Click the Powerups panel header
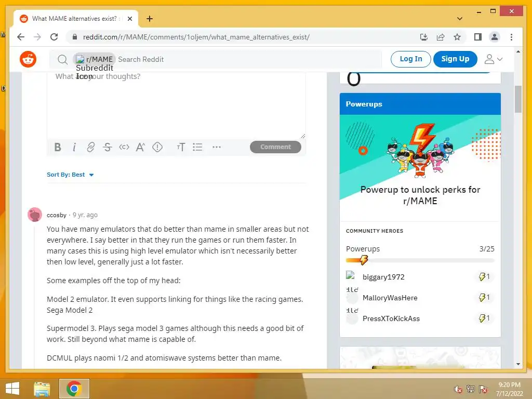The width and height of the screenshot is (532, 399). 420,104
